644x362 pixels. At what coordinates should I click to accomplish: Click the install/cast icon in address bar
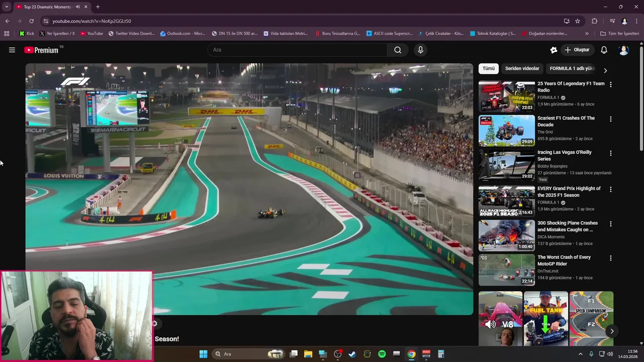coord(567,21)
